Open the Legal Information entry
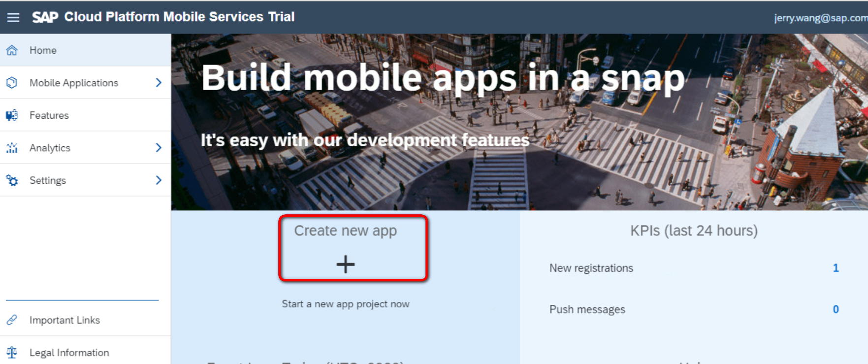This screenshot has height=364, width=868. pos(85,353)
